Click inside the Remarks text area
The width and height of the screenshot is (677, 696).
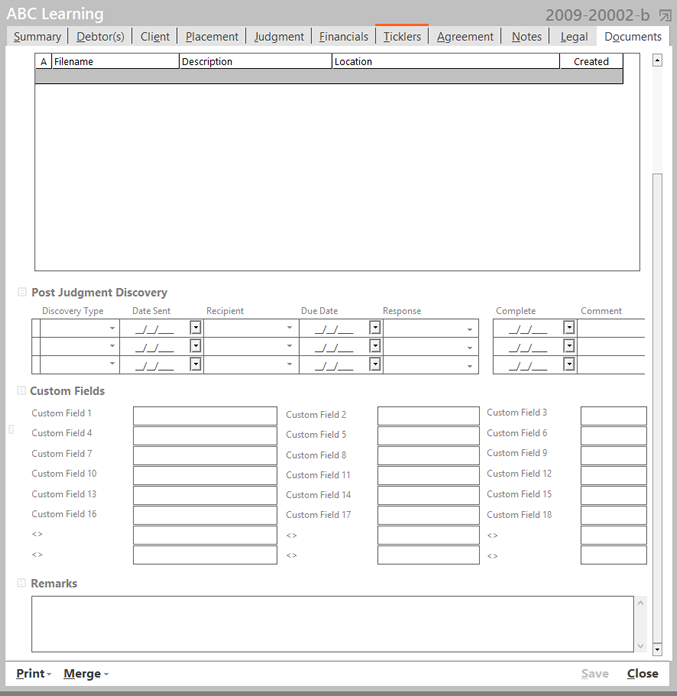point(332,624)
